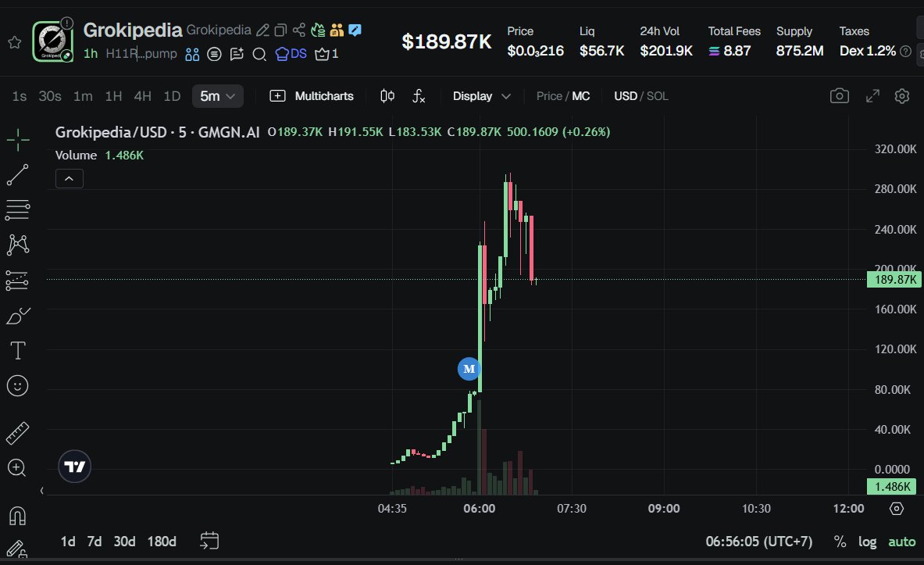Open the 5m interval dropdown
Image resolution: width=924 pixels, height=565 pixels.
click(217, 96)
